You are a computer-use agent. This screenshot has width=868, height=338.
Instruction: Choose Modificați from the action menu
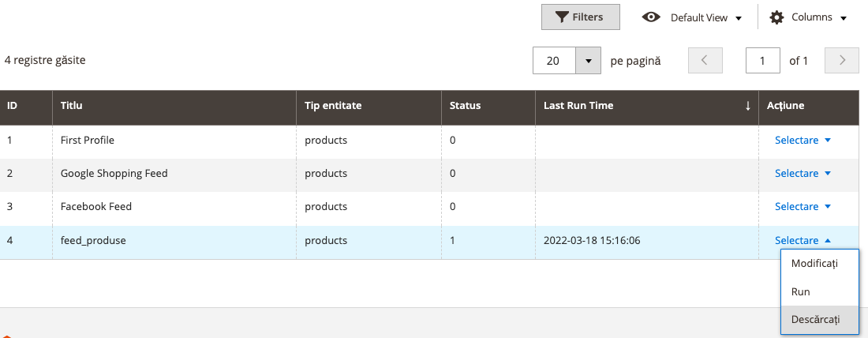point(819,263)
